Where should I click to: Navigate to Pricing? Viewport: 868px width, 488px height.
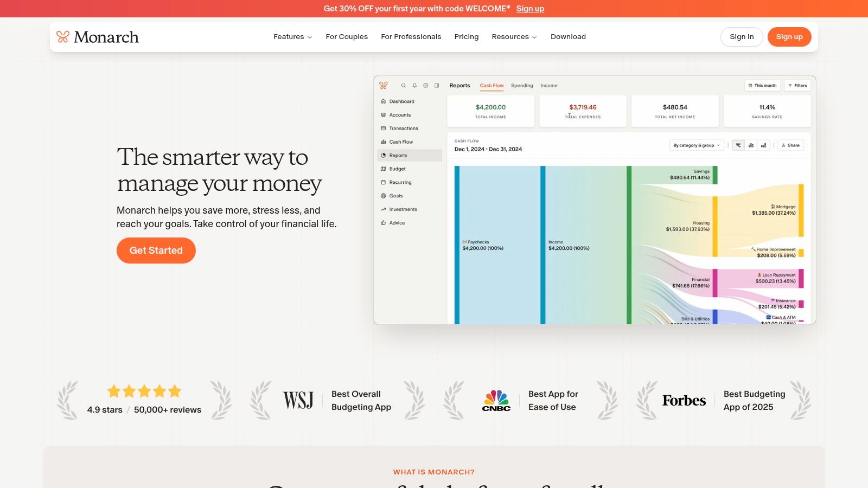coord(467,37)
